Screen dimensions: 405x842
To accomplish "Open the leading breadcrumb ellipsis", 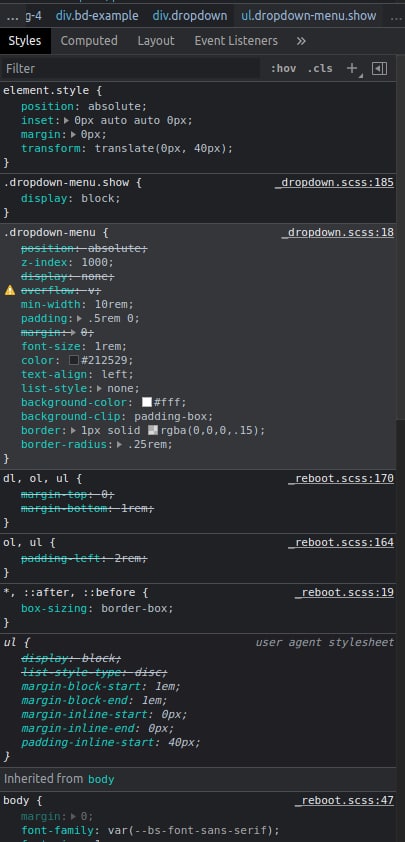I will click(12, 16).
